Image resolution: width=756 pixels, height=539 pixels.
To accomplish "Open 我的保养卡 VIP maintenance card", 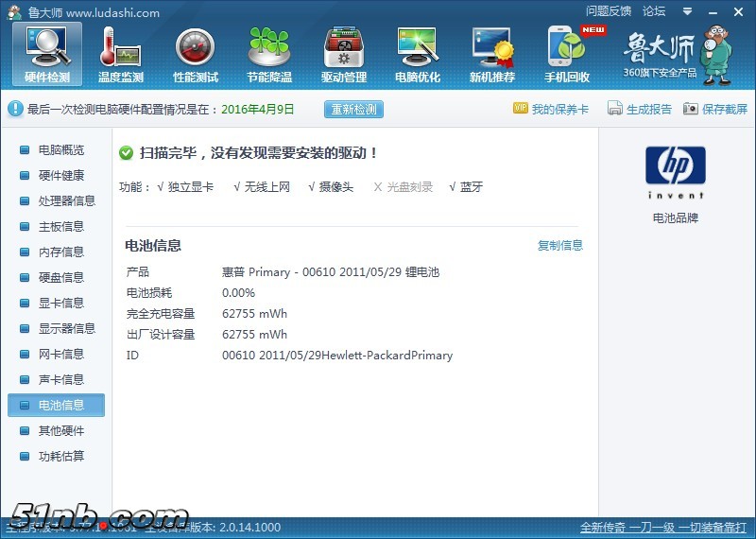I will 551,110.
